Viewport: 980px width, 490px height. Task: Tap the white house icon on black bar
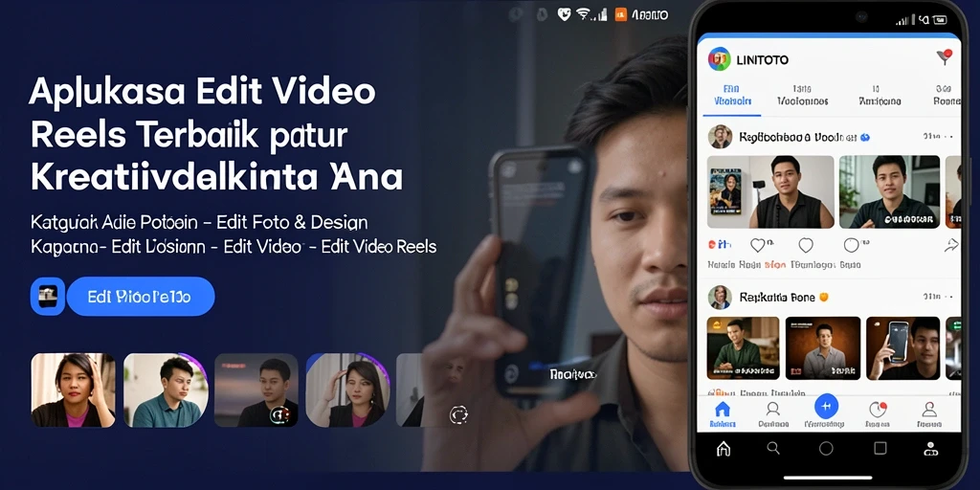724,448
